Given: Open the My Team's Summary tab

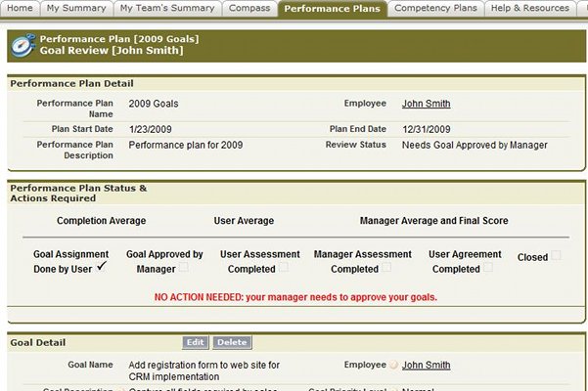Looking at the screenshot, I should coord(167,8).
